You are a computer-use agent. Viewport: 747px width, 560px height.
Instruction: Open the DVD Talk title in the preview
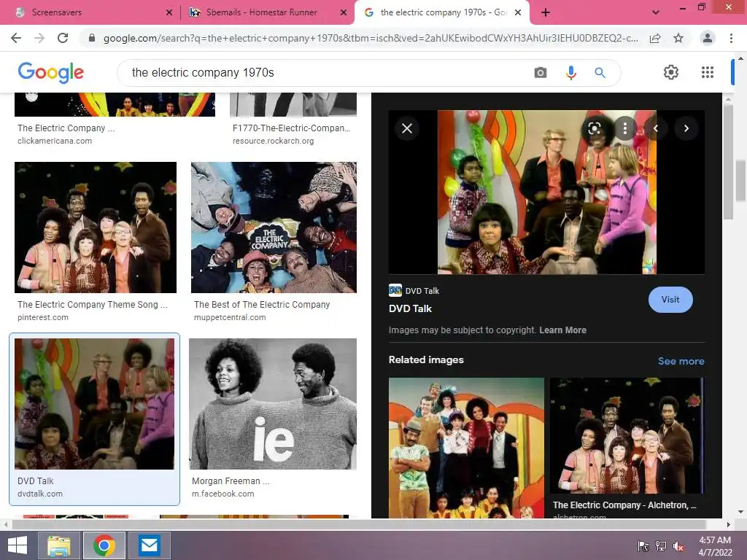[410, 308]
